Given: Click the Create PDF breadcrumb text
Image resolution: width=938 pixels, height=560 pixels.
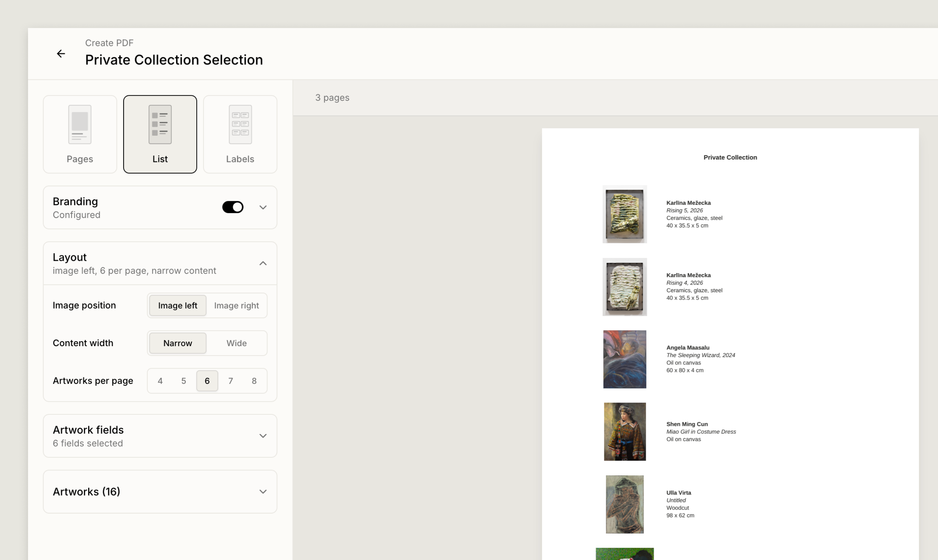Looking at the screenshot, I should (x=110, y=43).
